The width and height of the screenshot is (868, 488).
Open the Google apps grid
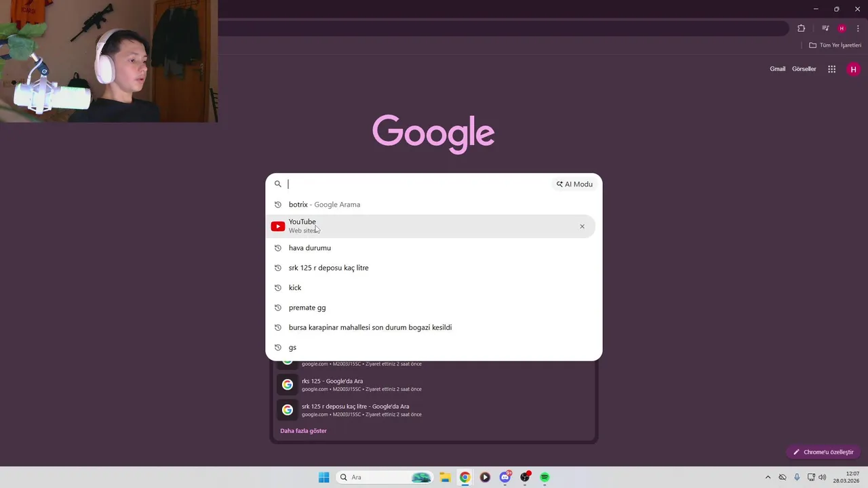(831, 69)
